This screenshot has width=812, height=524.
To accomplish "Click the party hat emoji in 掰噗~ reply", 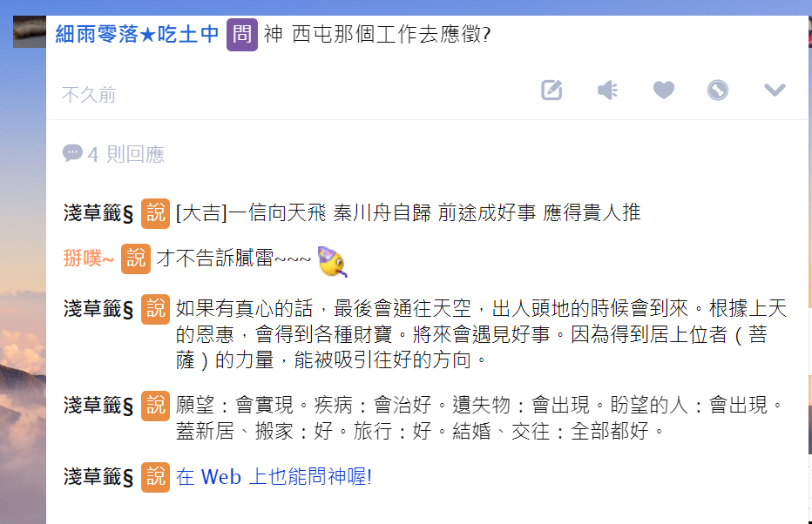I will [332, 261].
